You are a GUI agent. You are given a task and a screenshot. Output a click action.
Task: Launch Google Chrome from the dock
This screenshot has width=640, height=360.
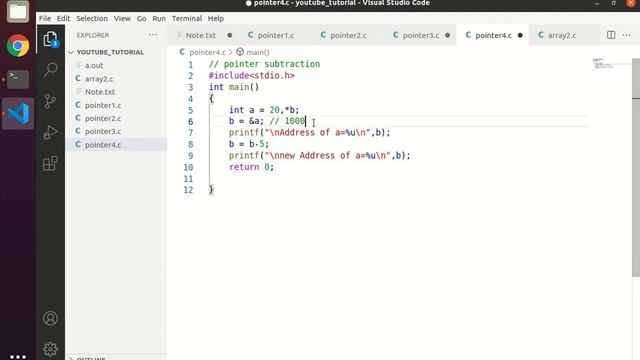coord(18,45)
